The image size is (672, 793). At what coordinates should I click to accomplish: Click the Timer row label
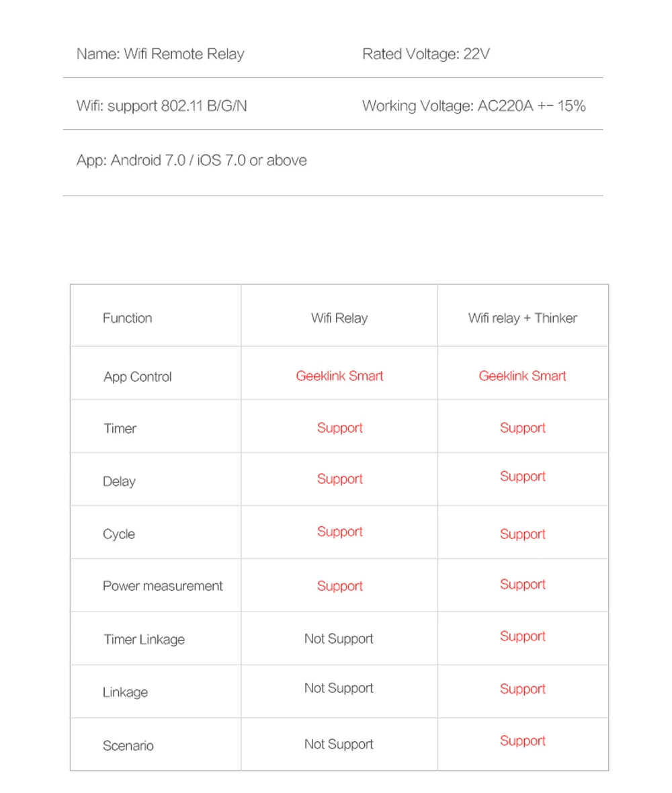[x=120, y=429]
